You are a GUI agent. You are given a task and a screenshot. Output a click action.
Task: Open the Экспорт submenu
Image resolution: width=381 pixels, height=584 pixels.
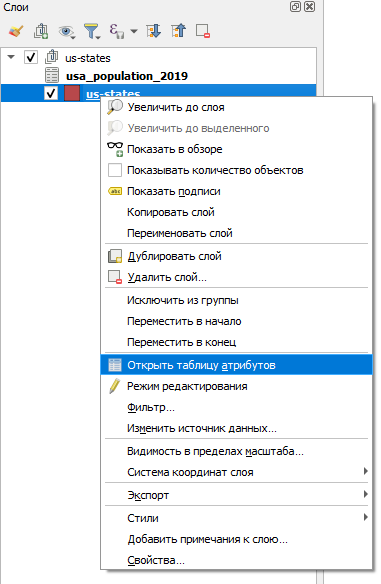click(236, 495)
